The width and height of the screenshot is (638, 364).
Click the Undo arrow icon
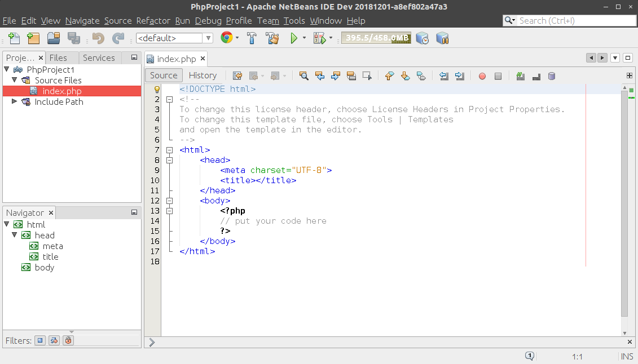click(98, 38)
